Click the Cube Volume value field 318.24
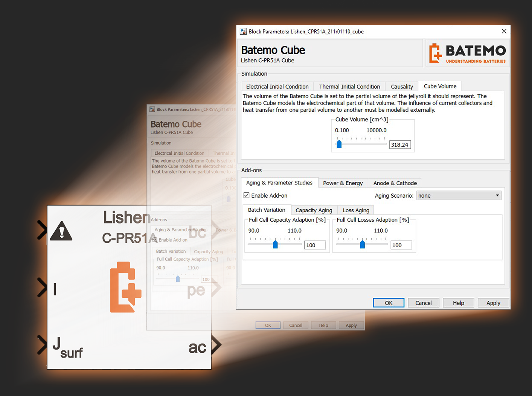 click(x=399, y=145)
